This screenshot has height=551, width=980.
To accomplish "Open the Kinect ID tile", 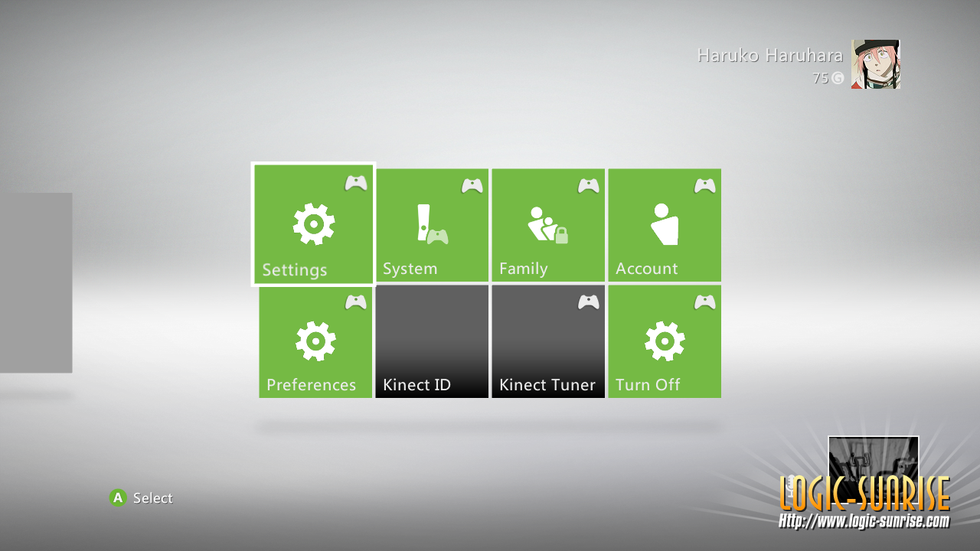I will tap(432, 341).
